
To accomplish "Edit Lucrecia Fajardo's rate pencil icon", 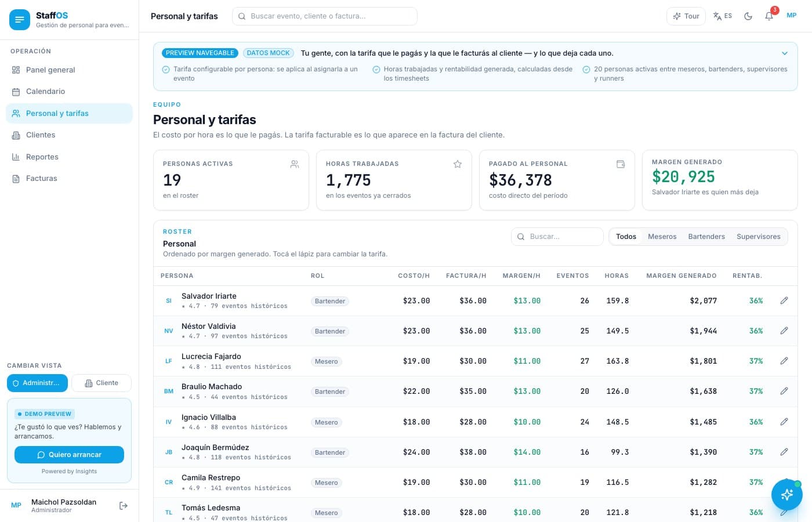I will [784, 361].
